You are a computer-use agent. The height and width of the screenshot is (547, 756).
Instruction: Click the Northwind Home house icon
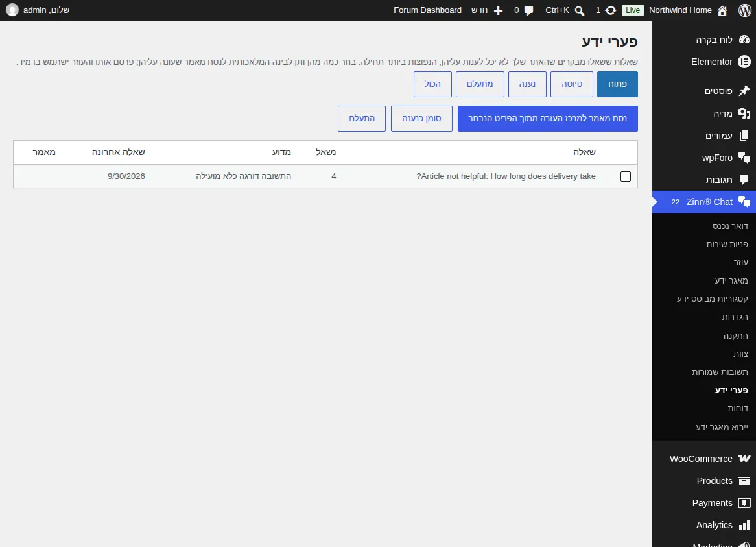pos(722,10)
